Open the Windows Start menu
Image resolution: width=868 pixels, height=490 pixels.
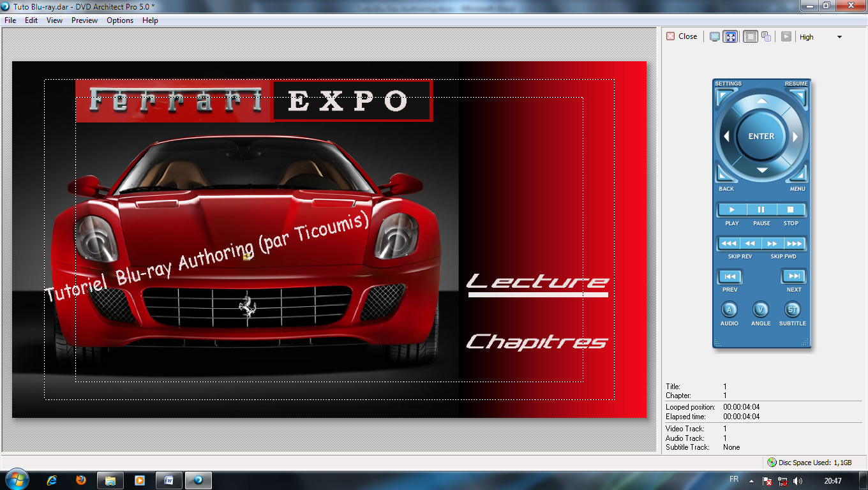point(17,480)
